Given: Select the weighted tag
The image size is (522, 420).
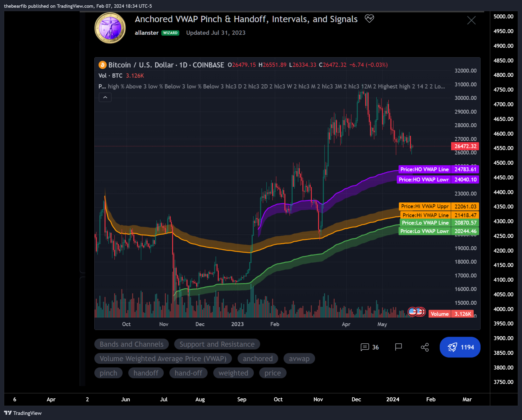Looking at the screenshot, I should click(x=233, y=373).
